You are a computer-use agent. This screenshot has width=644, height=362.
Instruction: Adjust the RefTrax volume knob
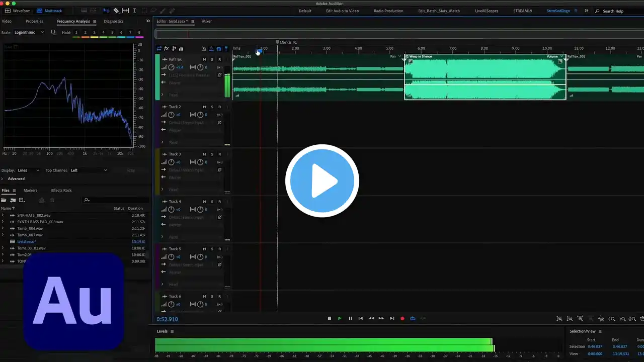point(171,67)
